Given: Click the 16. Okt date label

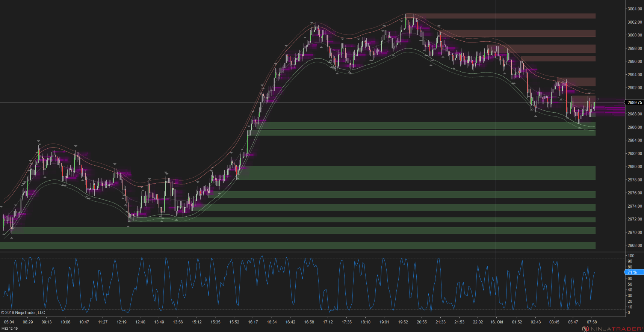Looking at the screenshot, I should pos(497,322).
